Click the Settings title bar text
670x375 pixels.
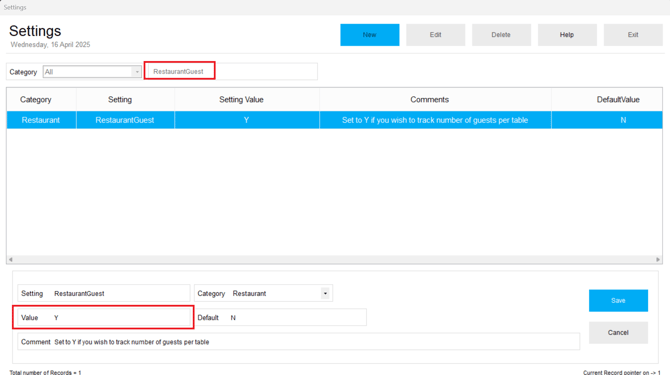(15, 7)
